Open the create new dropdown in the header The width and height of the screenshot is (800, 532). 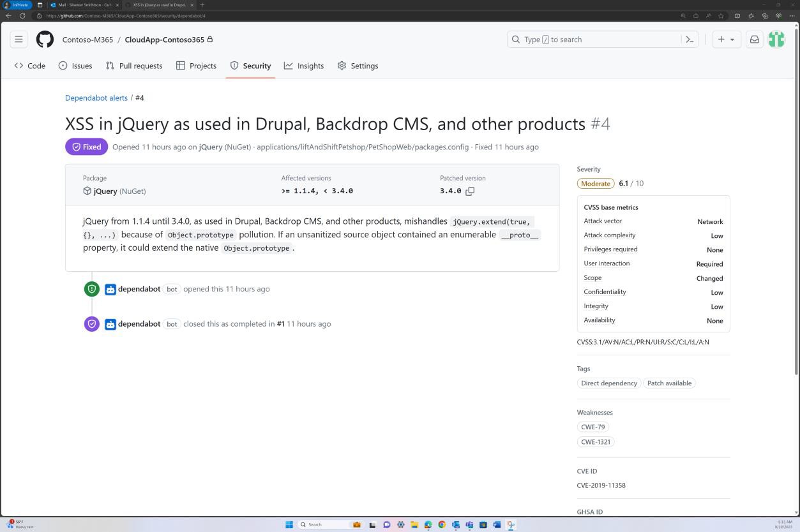725,39
